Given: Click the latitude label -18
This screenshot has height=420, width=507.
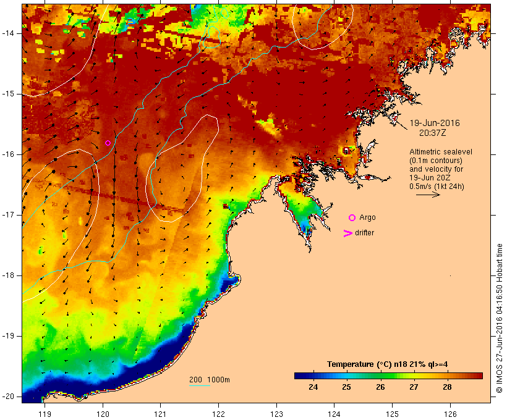Looking at the screenshot, I should click(8, 275).
